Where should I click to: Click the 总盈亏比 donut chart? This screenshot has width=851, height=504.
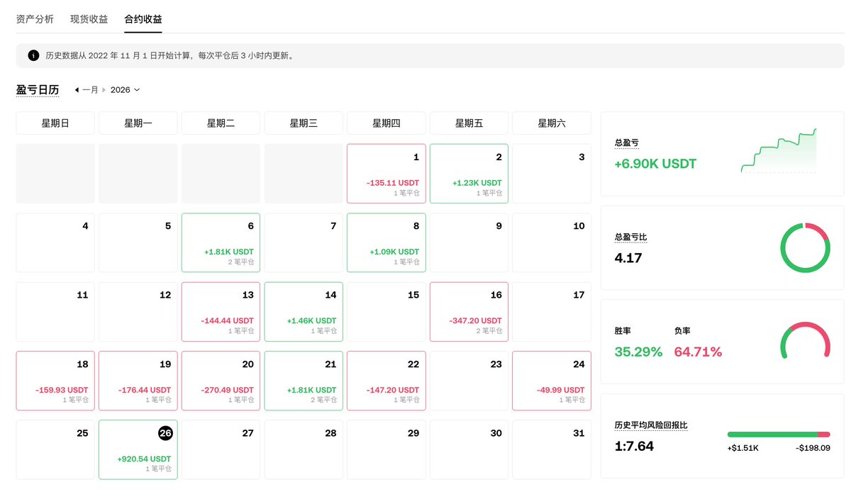(x=805, y=247)
